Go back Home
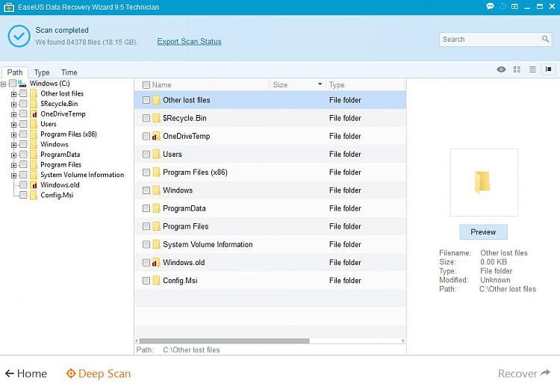The image size is (560, 392). 26,373
